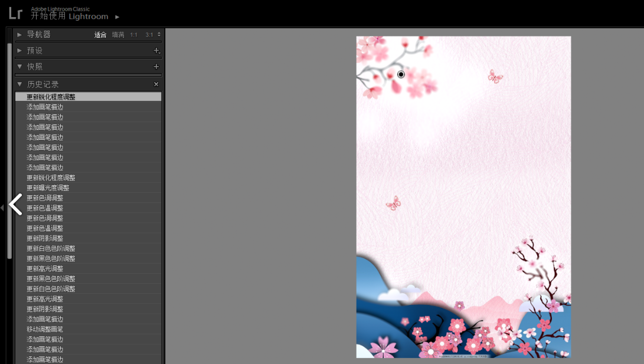Expand the 预设 presets panel
The height and width of the screenshot is (364, 644).
(x=19, y=51)
